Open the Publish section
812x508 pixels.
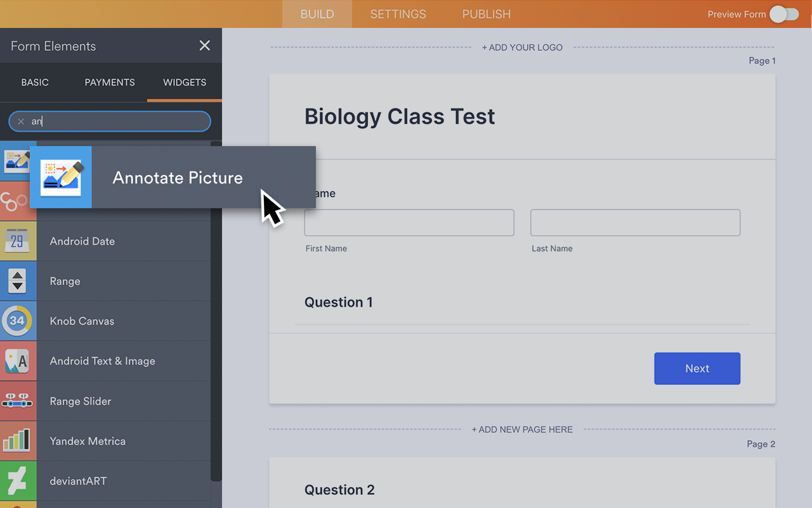[486, 14]
